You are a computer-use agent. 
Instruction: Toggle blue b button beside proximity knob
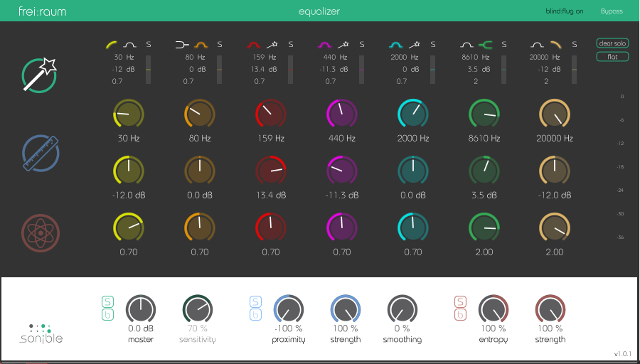[x=255, y=315]
